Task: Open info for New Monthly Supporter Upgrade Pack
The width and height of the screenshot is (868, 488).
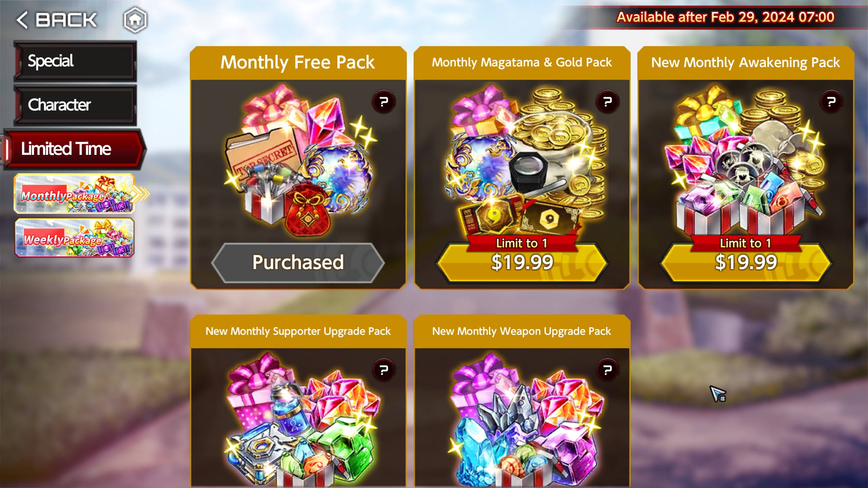Action: [x=383, y=370]
